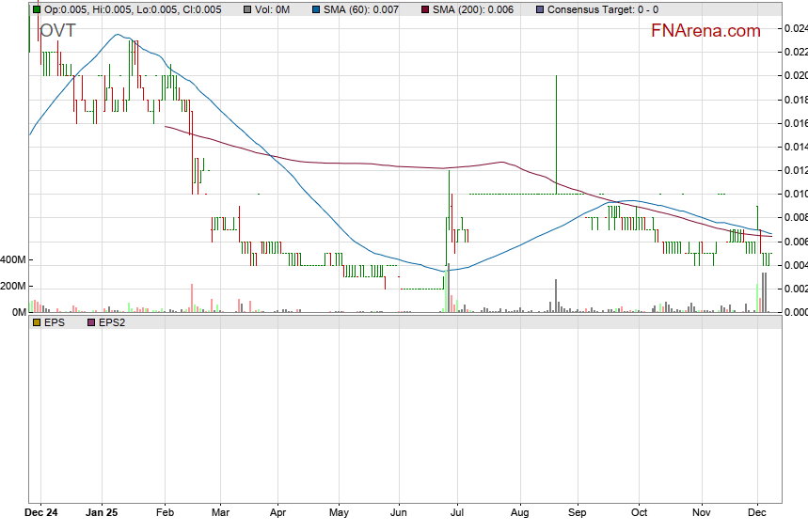Click the Jul month axis label

click(458, 513)
